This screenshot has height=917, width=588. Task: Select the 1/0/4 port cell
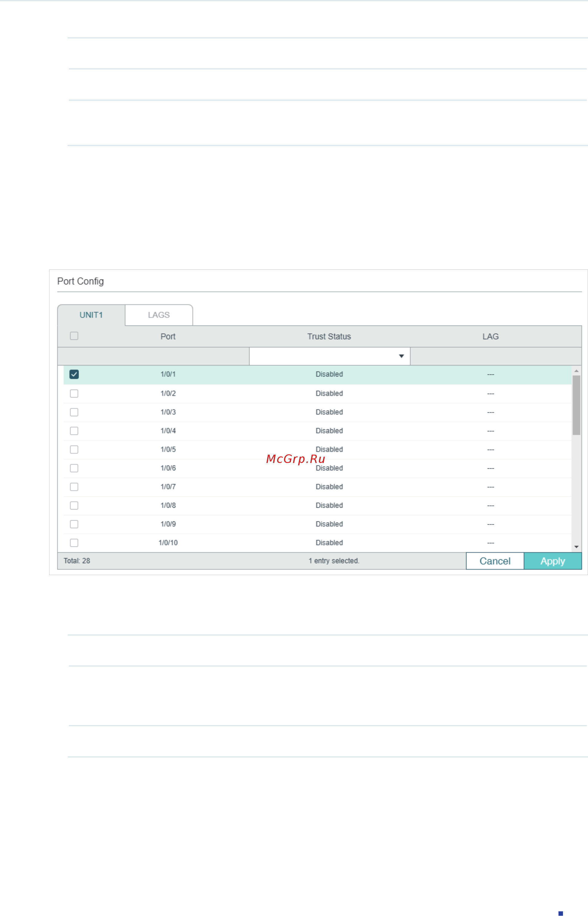tap(168, 431)
